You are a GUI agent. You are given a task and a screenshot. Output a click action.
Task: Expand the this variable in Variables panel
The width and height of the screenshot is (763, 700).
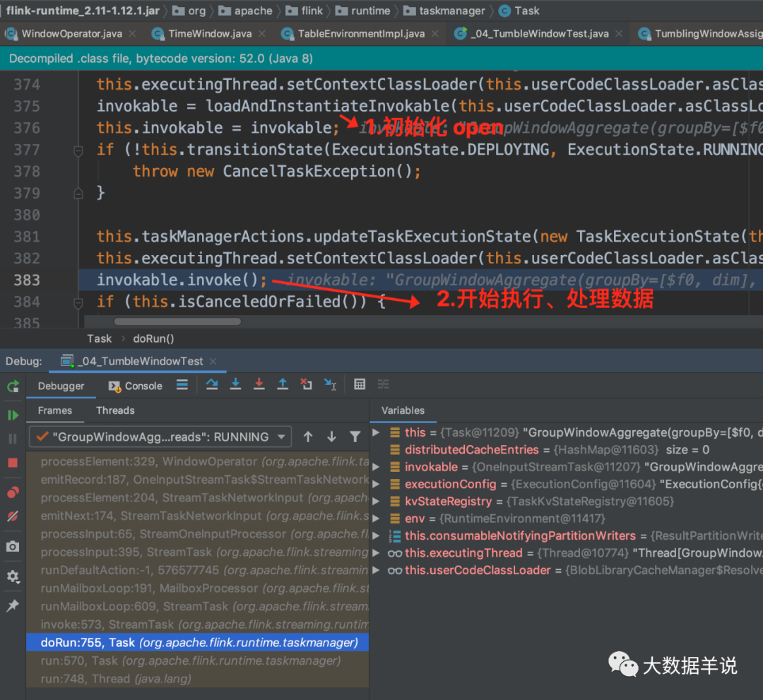click(x=374, y=432)
